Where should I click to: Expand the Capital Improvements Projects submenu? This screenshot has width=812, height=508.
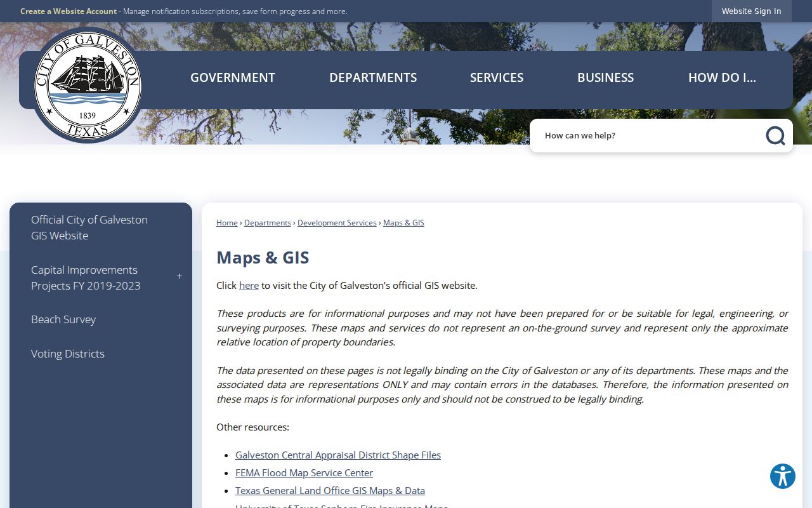pos(180,276)
